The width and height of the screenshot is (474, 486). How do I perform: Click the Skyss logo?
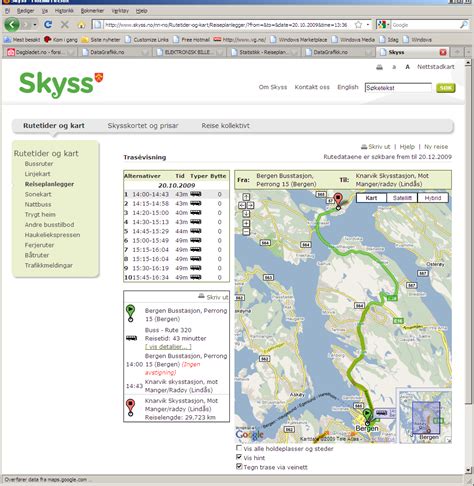(x=61, y=84)
